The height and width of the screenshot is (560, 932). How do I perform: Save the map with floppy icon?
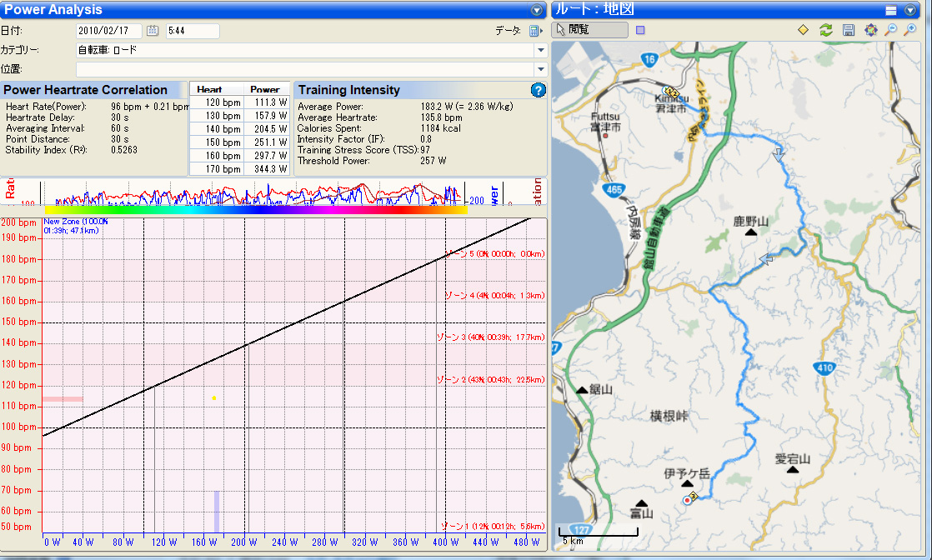(x=849, y=30)
